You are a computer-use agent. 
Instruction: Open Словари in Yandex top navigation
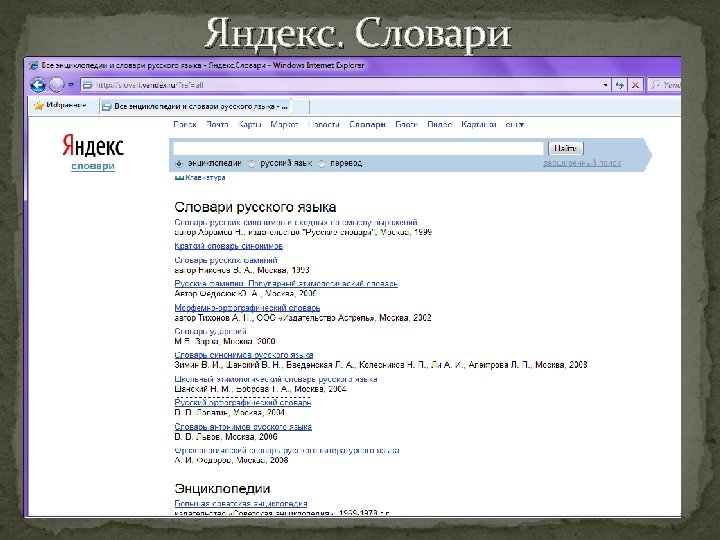tap(367, 124)
